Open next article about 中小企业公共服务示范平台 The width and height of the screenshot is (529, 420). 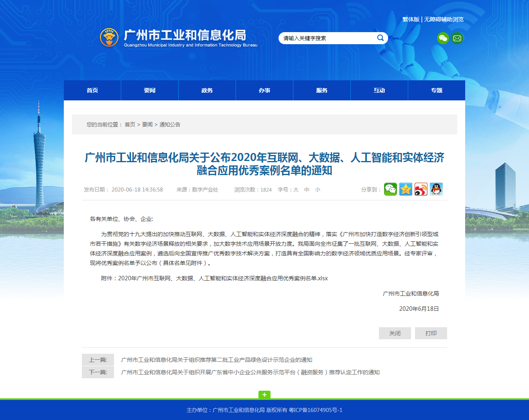pyautogui.click(x=250, y=372)
